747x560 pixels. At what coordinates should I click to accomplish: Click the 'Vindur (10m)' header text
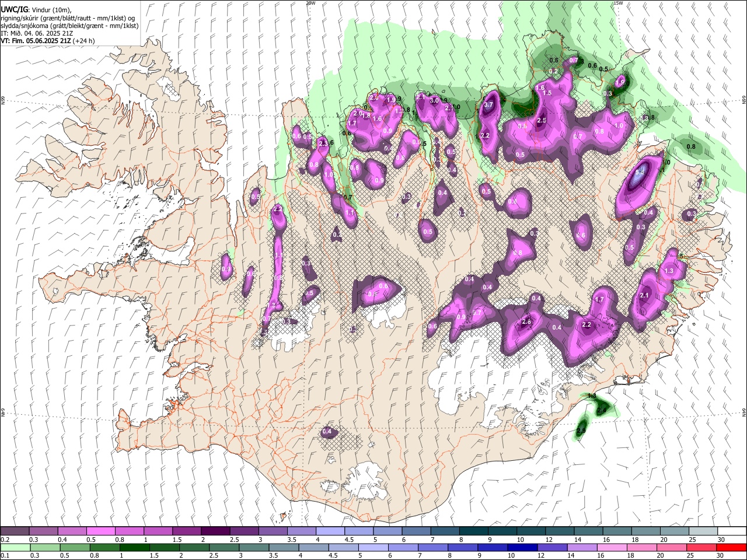(50, 10)
